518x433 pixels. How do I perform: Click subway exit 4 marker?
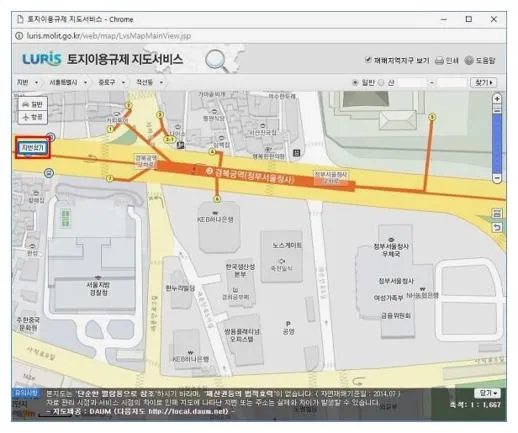[x=212, y=152]
